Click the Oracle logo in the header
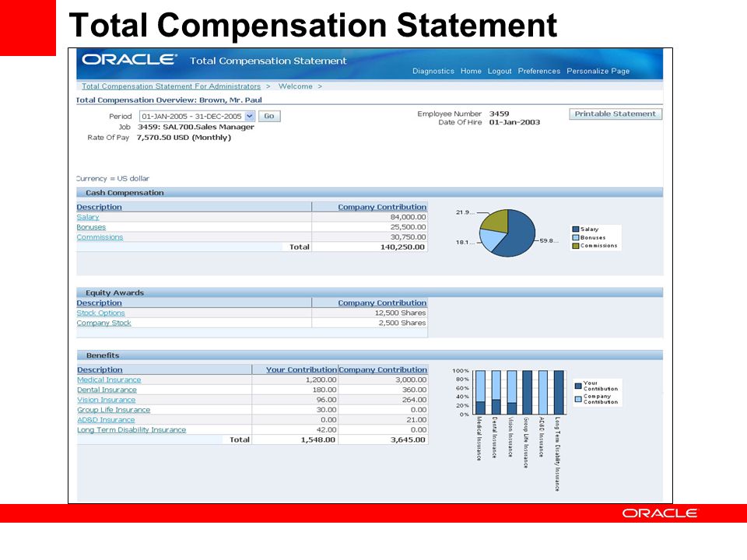This screenshot has width=747, height=560. [130, 60]
